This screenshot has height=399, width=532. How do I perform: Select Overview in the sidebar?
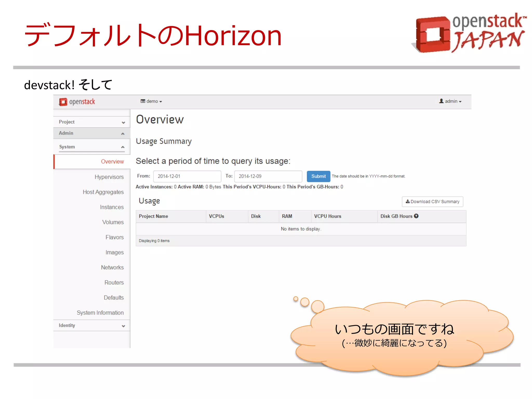pyautogui.click(x=112, y=162)
